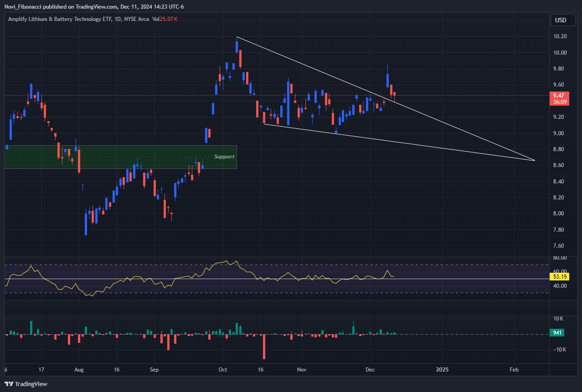Click the 10.00 price axis label
The height and width of the screenshot is (392, 582).
pyautogui.click(x=560, y=53)
